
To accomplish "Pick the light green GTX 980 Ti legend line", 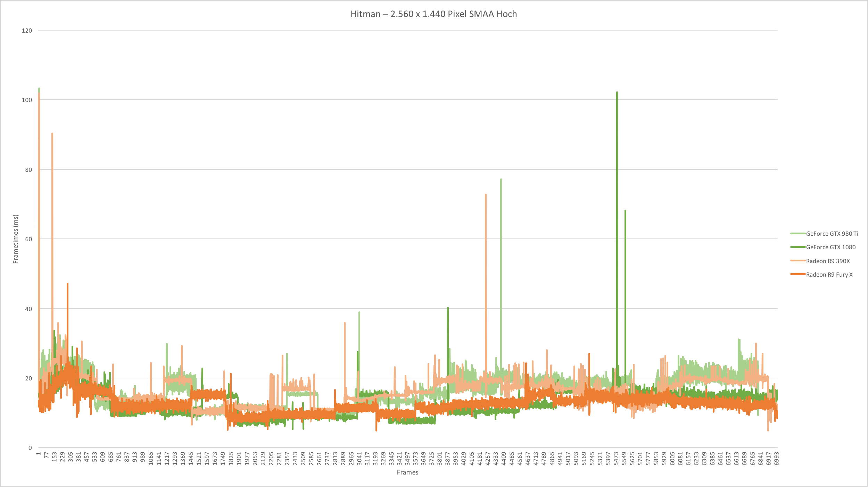I will point(798,234).
